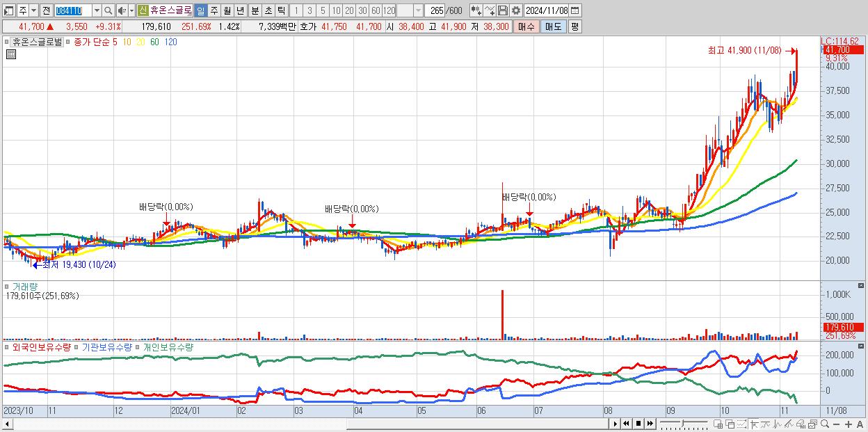Viewport: 868px width, 432px height.
Task: Add a line indicator via toolbar icon
Action: click(x=490, y=10)
